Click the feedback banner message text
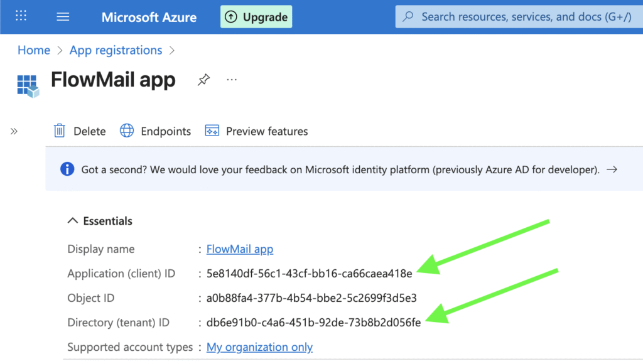The image size is (643, 364). tap(341, 169)
